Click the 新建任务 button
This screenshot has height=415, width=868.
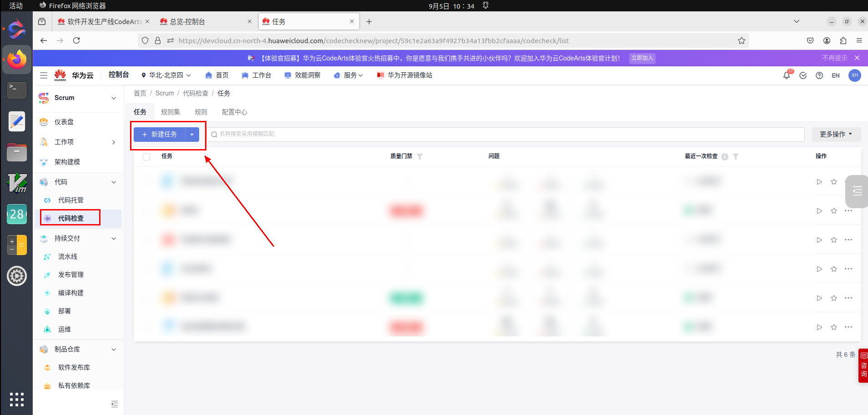(160, 134)
